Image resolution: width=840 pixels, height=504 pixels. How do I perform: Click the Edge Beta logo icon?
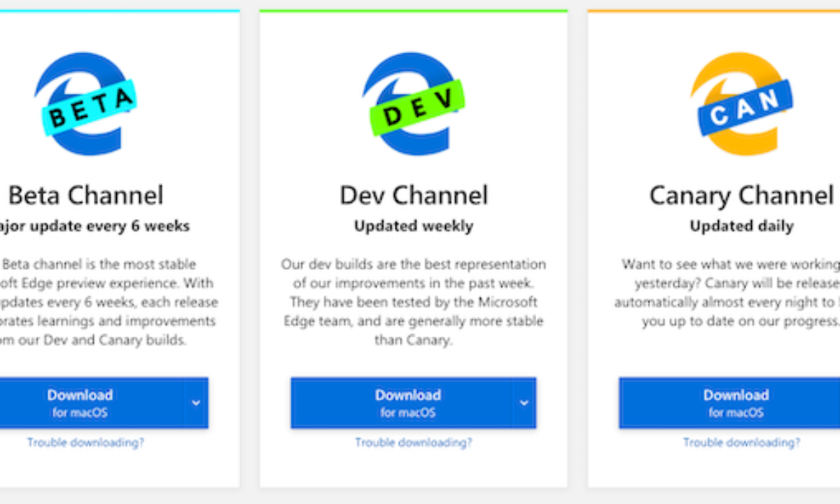[x=84, y=104]
